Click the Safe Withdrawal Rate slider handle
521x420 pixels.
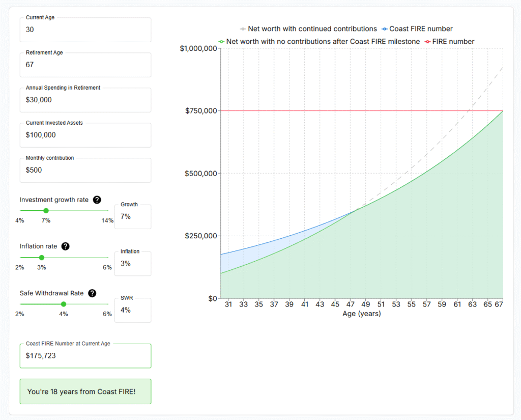coord(64,304)
